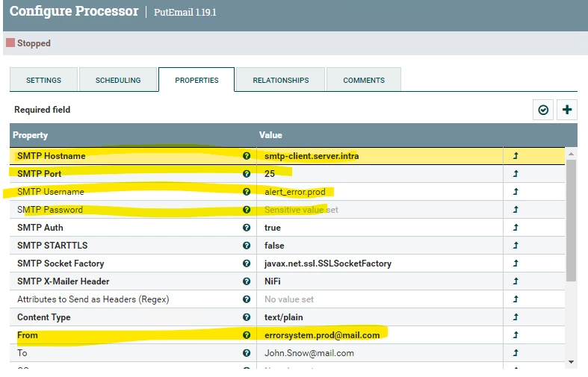Image resolution: width=588 pixels, height=377 pixels.
Task: Click help icon for Attributes to Send as Headers
Action: tap(247, 299)
